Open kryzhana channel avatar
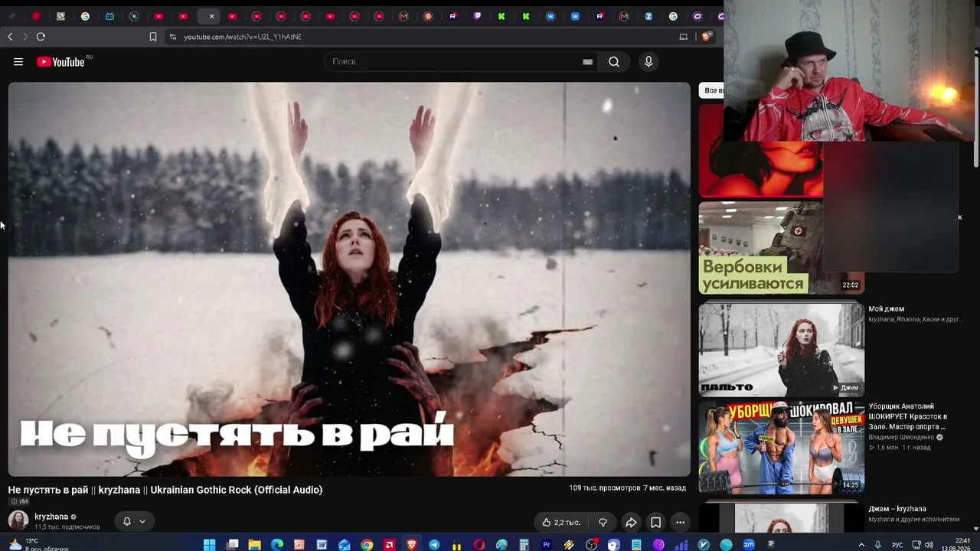This screenshot has width=980, height=551. 18,520
